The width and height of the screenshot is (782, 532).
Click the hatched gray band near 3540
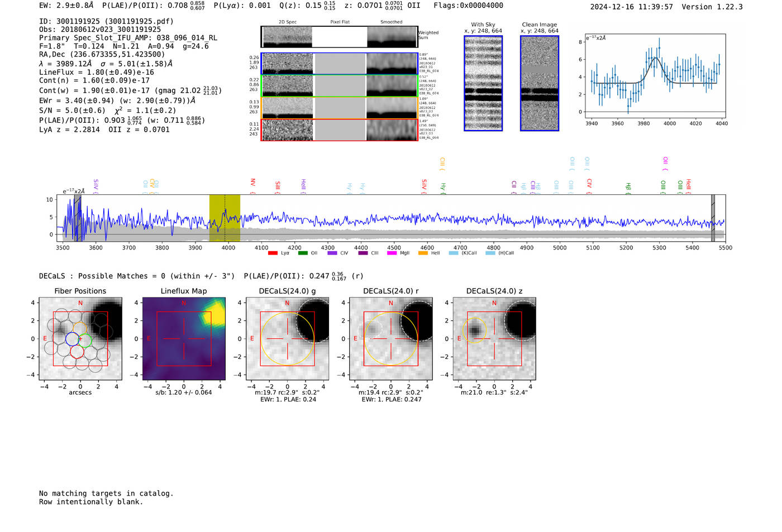tap(78, 218)
